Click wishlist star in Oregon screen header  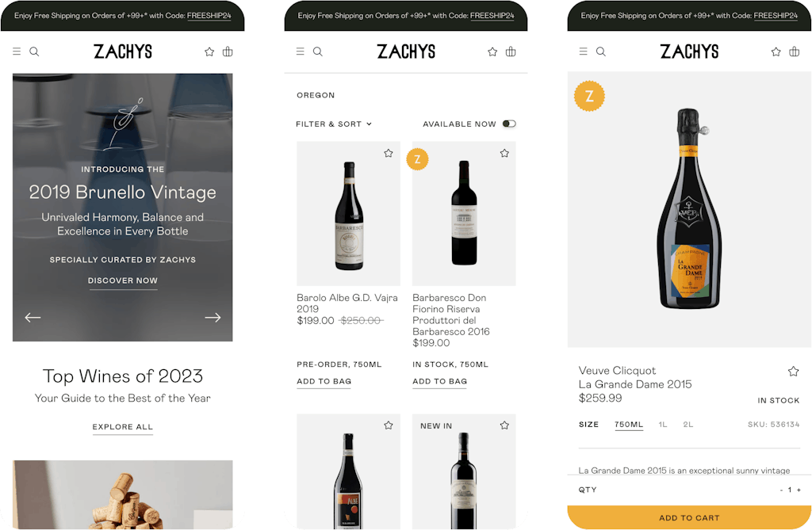point(492,51)
